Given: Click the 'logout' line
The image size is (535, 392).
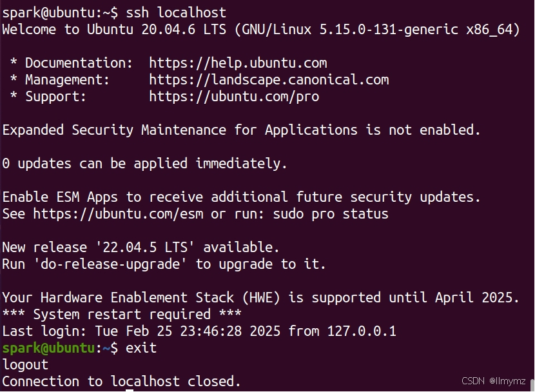Looking at the screenshot, I should click(x=25, y=365).
